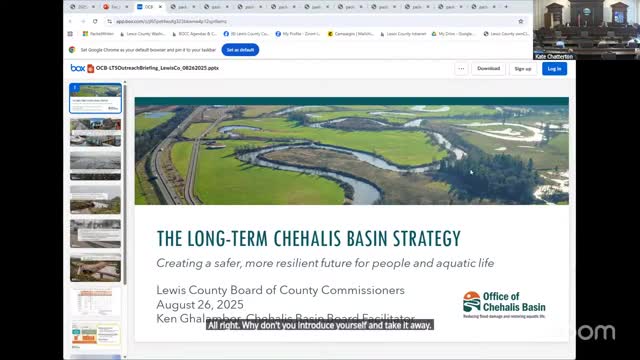Select slide 1 thumbnail in sidebar
This screenshot has width=640, height=360.
96,98
